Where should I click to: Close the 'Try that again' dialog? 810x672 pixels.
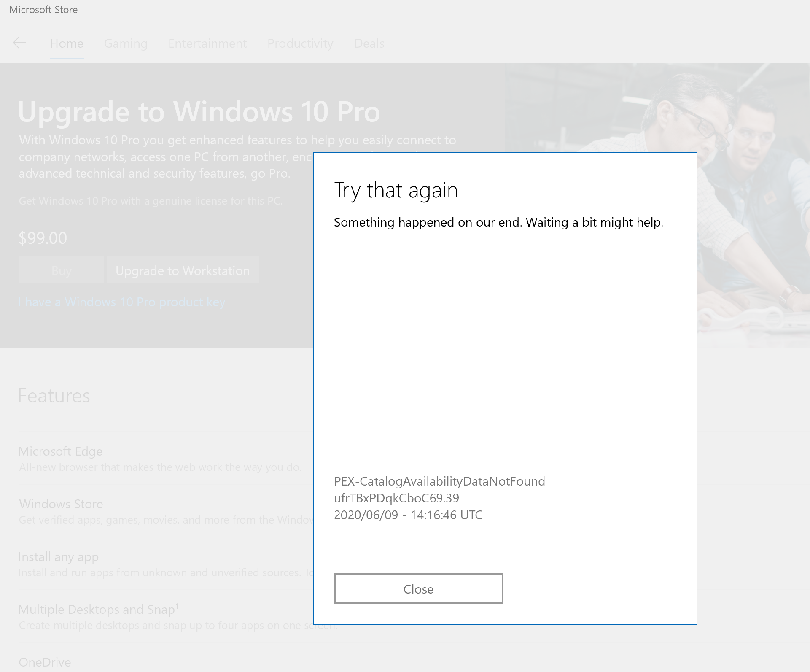pos(418,588)
